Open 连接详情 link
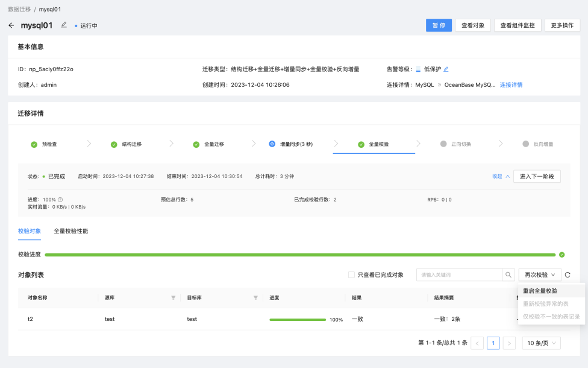This screenshot has width=588, height=368. pos(511,85)
